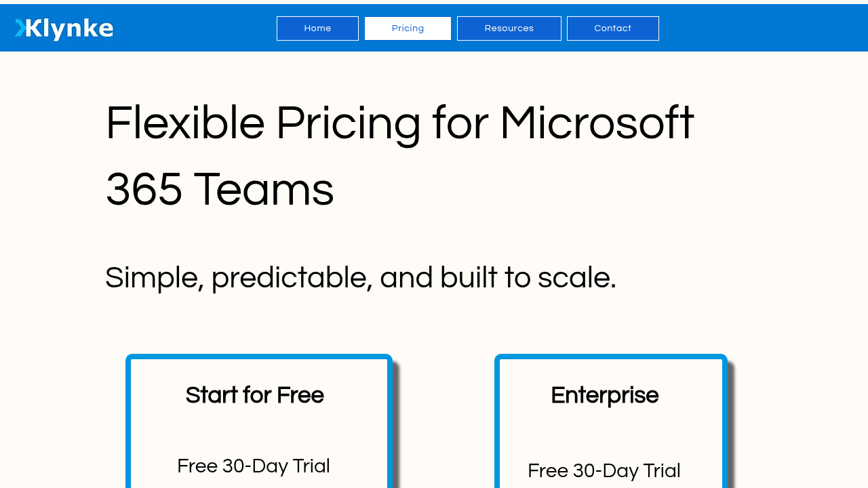Click the "Simple, predictable, and built to scale." subtitle
868x488 pixels.
(x=361, y=278)
